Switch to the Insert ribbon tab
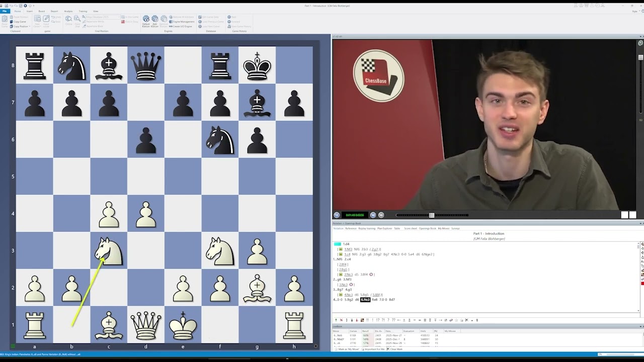This screenshot has height=362, width=644. pyautogui.click(x=29, y=11)
